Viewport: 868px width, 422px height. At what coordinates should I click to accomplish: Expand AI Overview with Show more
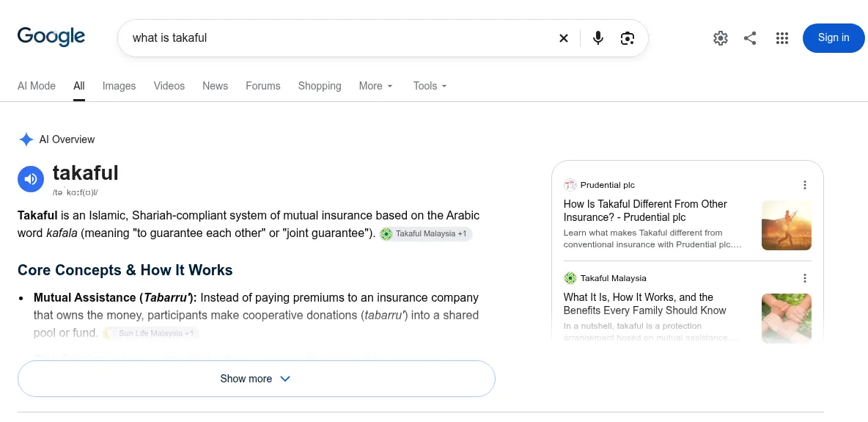point(257,379)
